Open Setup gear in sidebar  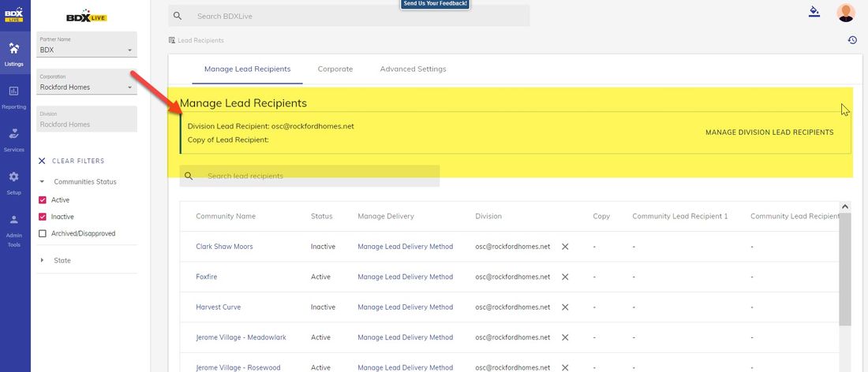(x=14, y=182)
